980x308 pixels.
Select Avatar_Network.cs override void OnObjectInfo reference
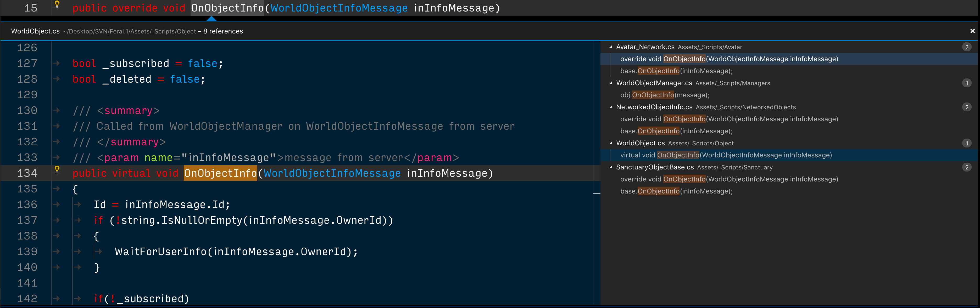pos(789,59)
